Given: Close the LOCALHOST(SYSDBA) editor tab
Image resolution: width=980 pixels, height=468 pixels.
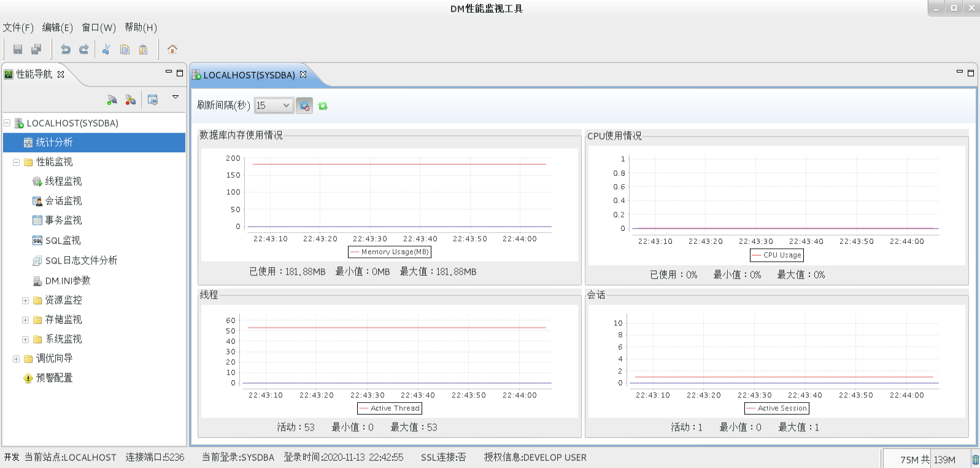Looking at the screenshot, I should pos(303,74).
